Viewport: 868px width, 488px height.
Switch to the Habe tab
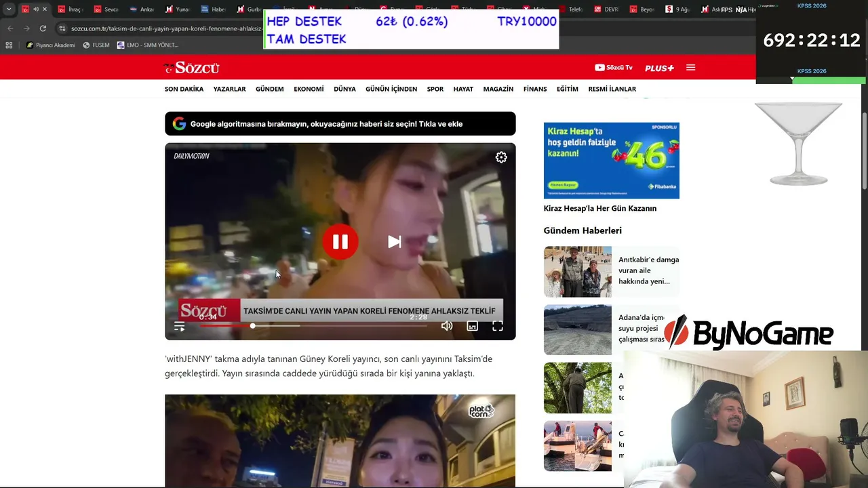click(214, 9)
